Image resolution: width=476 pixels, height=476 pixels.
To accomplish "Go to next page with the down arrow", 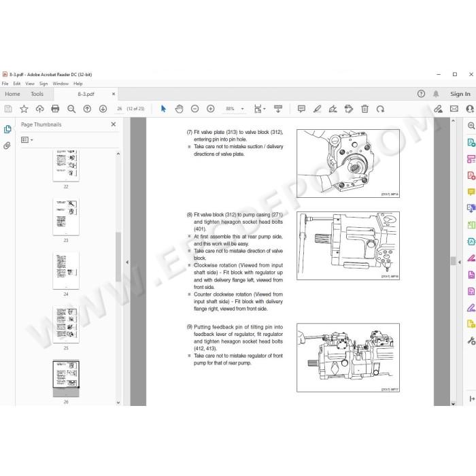I will pyautogui.click(x=103, y=109).
